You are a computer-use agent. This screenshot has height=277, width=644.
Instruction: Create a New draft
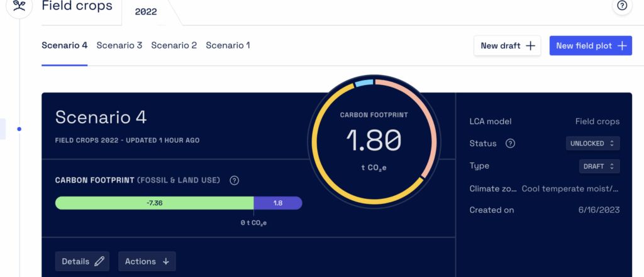(508, 45)
